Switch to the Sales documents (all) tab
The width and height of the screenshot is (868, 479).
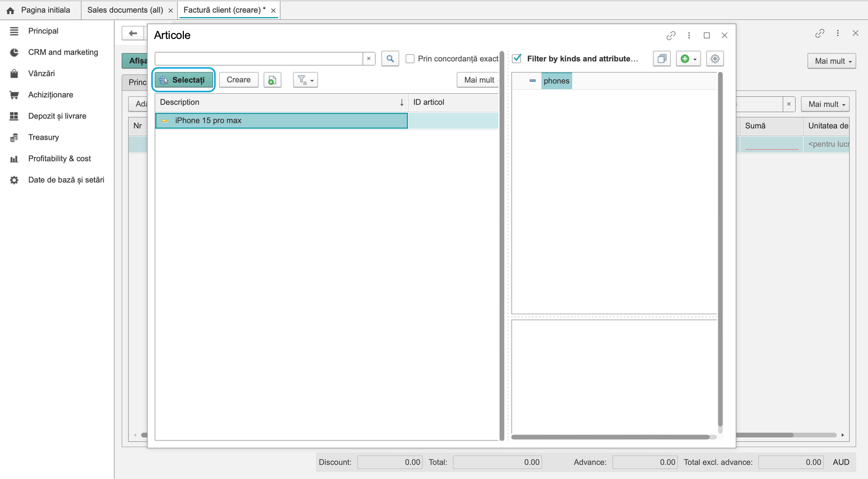[x=125, y=10]
